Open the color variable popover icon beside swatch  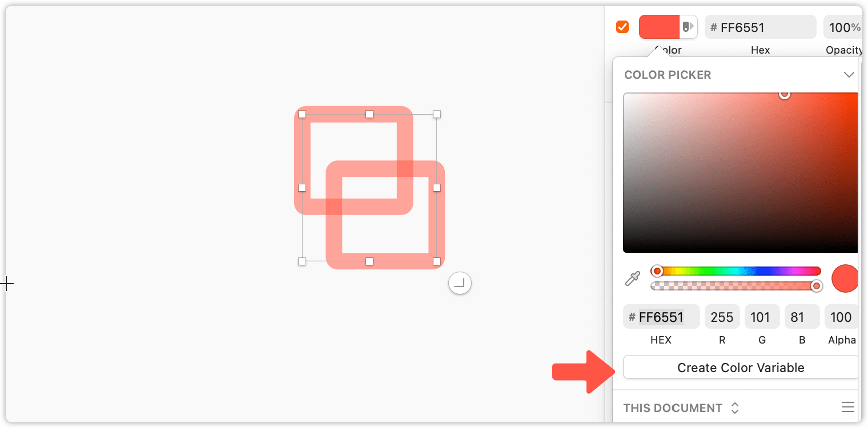click(688, 27)
